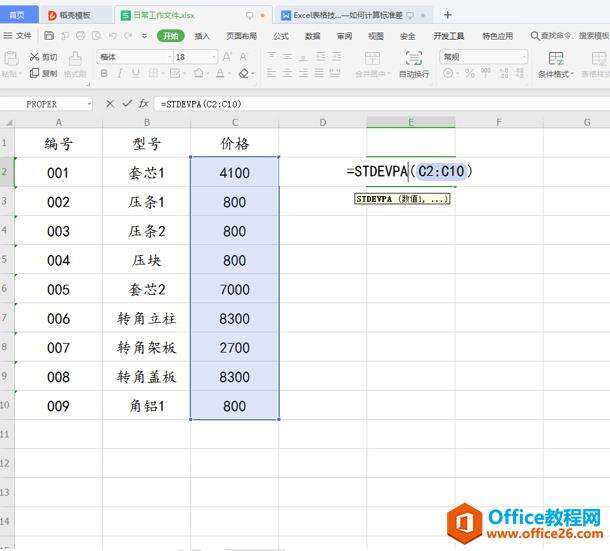Screen dimensions: 610x551
Task: Click the Redo arrow icon
Action: [x=128, y=36]
